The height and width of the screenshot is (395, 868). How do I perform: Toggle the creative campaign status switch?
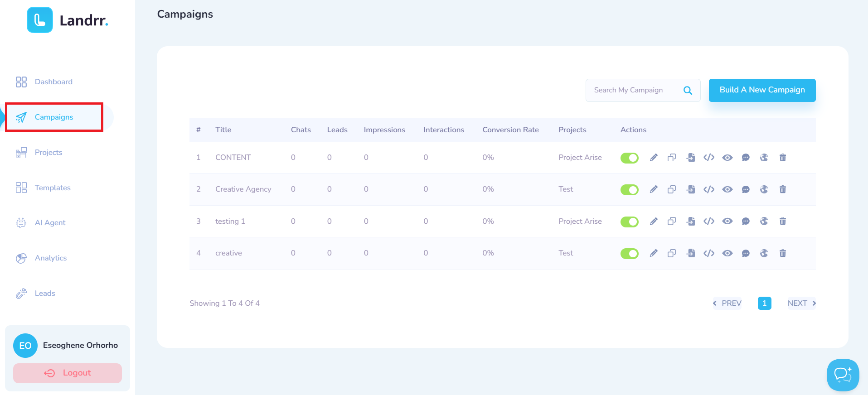[x=629, y=253]
